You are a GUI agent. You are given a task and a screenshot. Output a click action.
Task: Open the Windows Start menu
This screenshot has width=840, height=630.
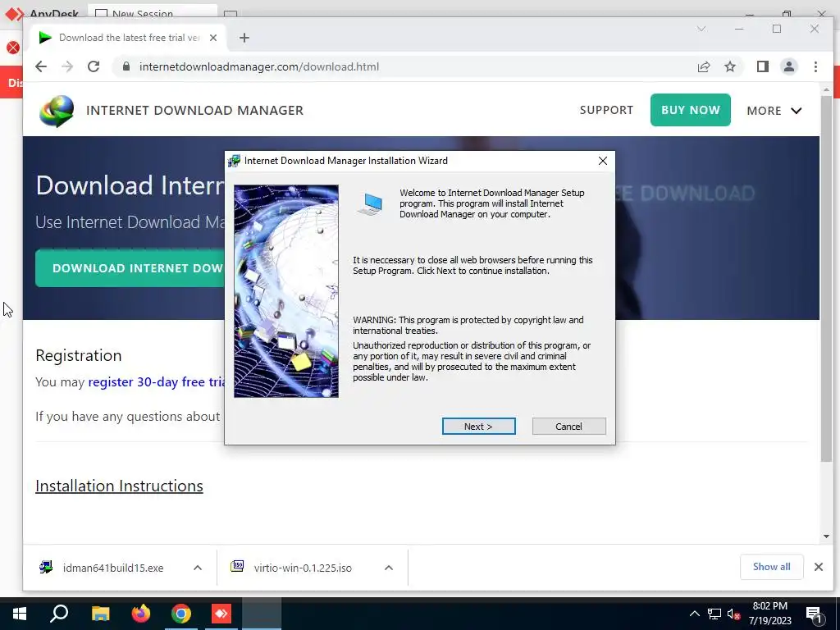20,614
